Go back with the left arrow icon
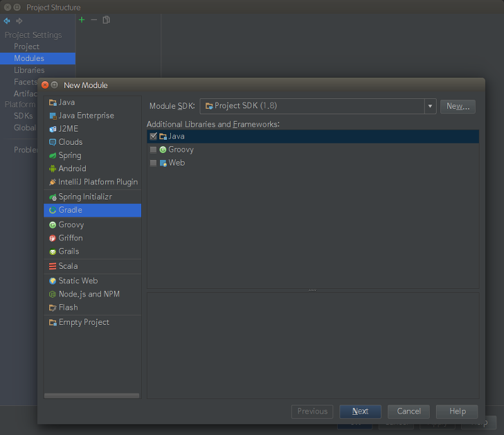Screen dimensions: 504x435 pos(7,21)
